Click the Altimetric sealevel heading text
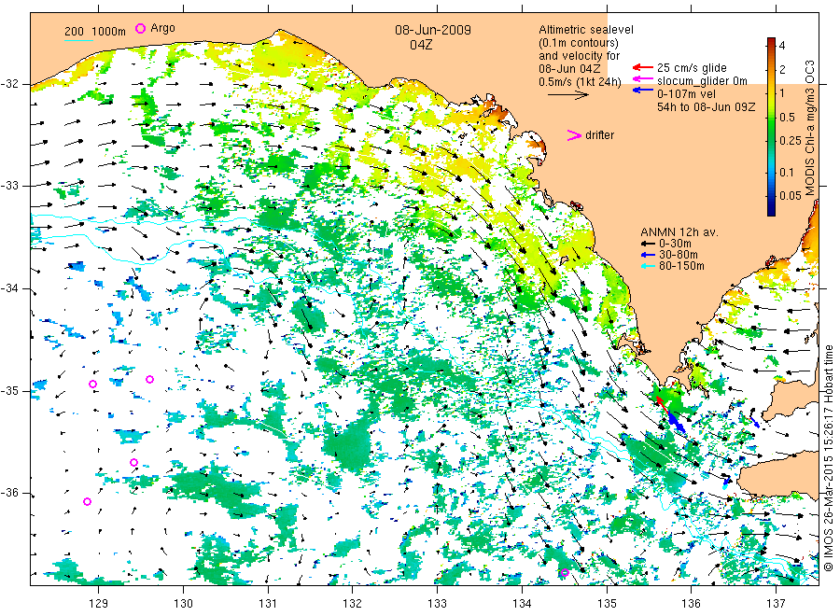Screen dimensions: 840x616 (585, 30)
